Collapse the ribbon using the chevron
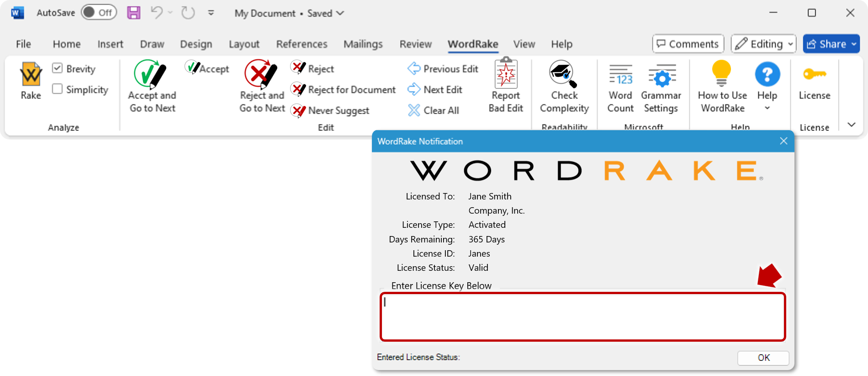 point(851,124)
